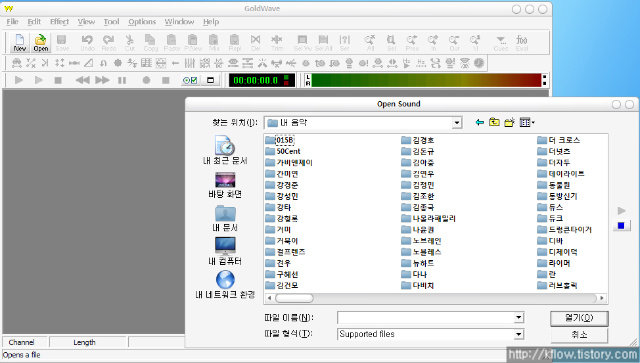Click the horizontal scrollbar thumb in file list

point(294,298)
